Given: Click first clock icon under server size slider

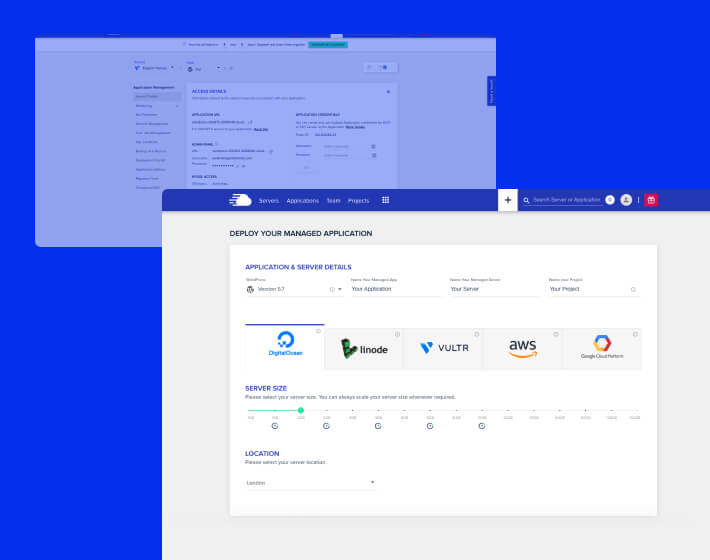Looking at the screenshot, I should click(x=275, y=426).
